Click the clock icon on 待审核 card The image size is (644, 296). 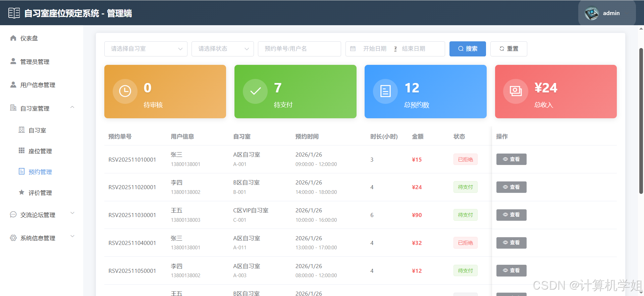point(125,91)
